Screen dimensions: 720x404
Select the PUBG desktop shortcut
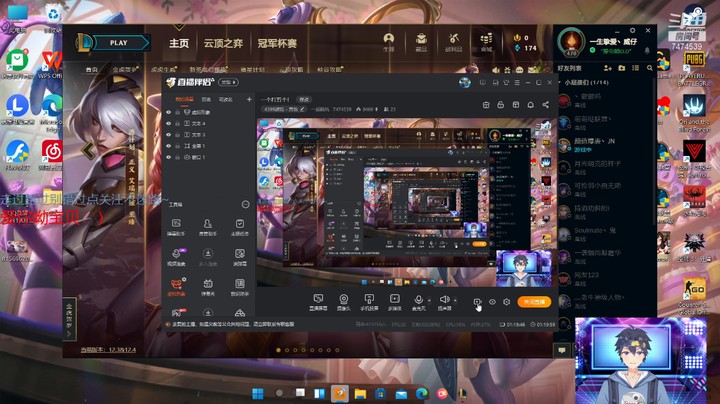(x=694, y=68)
